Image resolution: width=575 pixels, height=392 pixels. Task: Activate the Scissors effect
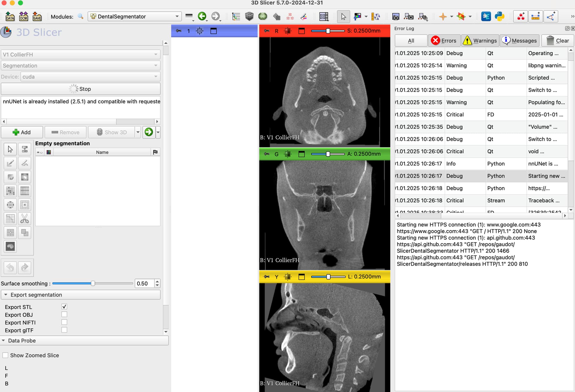tap(25, 219)
